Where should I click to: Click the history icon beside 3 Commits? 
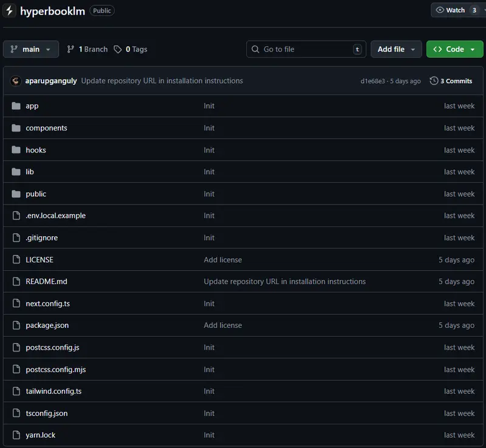433,81
